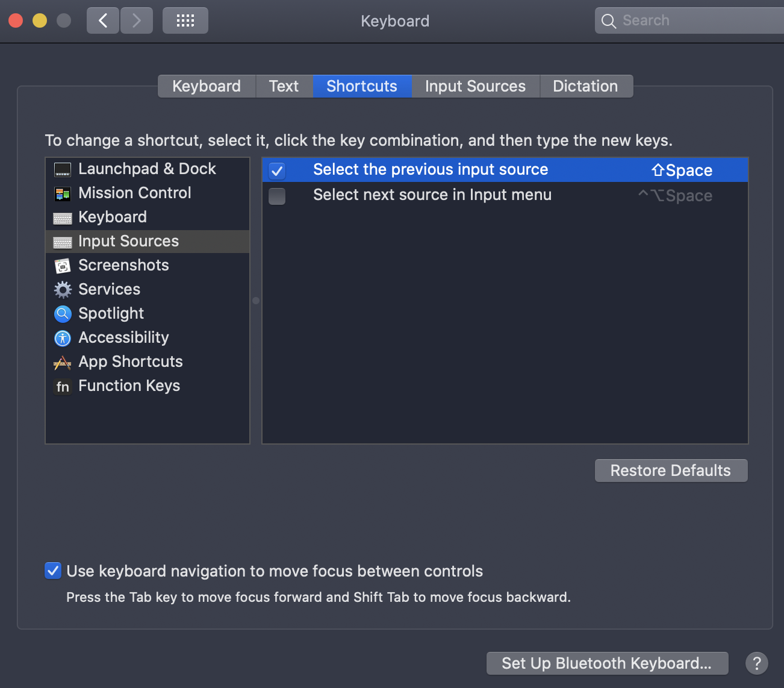784x688 pixels.
Task: Enable Select next source in Input menu
Action: click(x=277, y=196)
